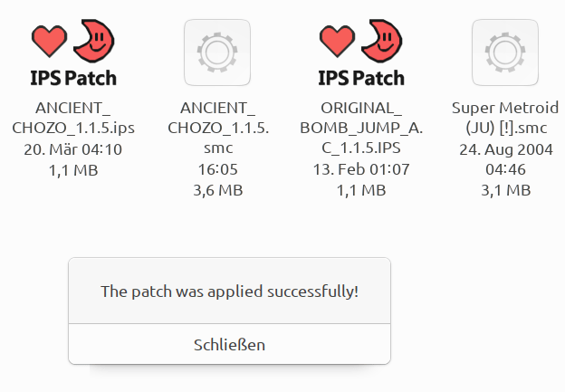565x392 pixels.
Task: Click the heart on the ORIGINAL_BOMB_JUMP patch icon
Action: 337,41
